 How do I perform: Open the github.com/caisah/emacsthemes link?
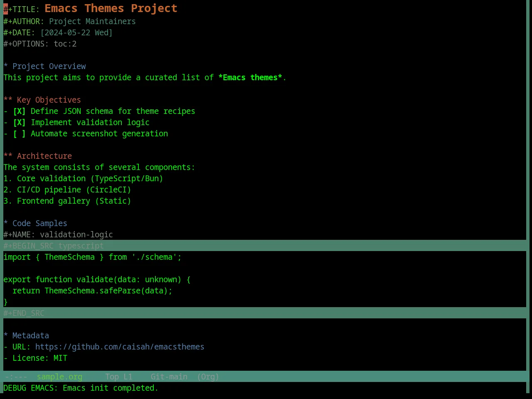tap(120, 347)
